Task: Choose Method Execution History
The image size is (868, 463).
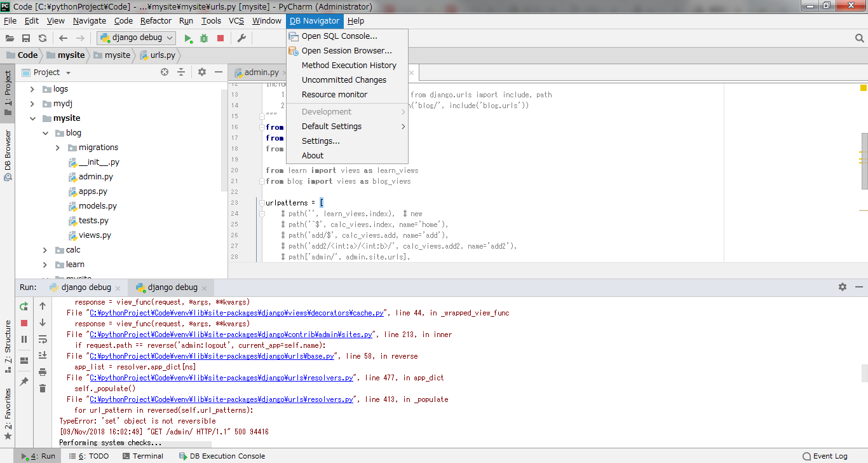Action: coord(347,66)
